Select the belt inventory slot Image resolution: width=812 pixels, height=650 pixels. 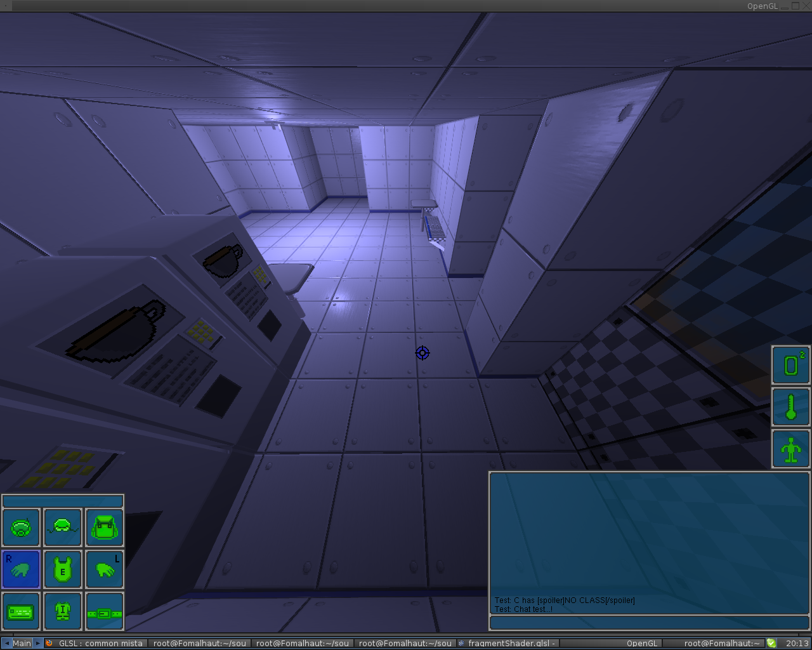[104, 612]
